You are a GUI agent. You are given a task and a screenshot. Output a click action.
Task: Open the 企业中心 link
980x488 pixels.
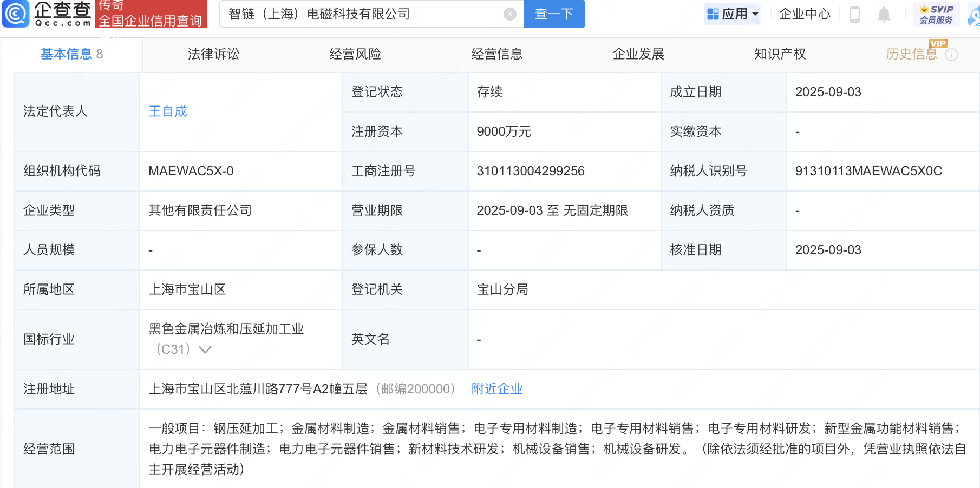[805, 14]
